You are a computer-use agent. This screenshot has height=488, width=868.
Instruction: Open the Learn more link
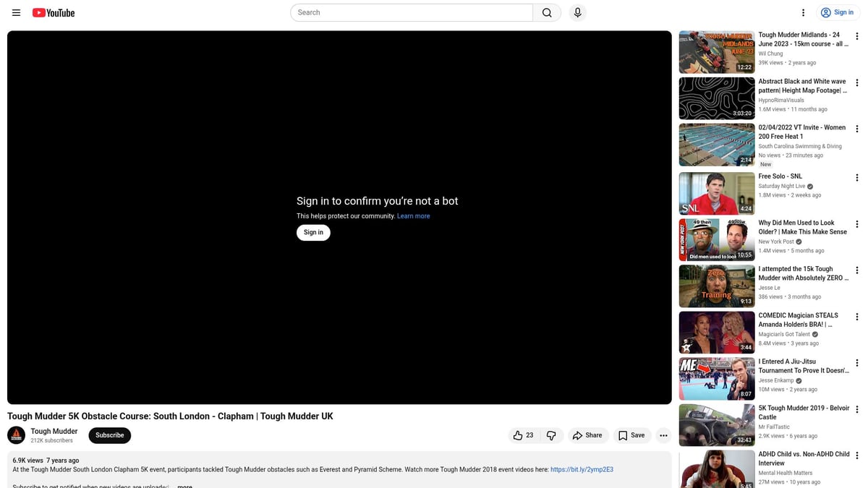click(413, 216)
